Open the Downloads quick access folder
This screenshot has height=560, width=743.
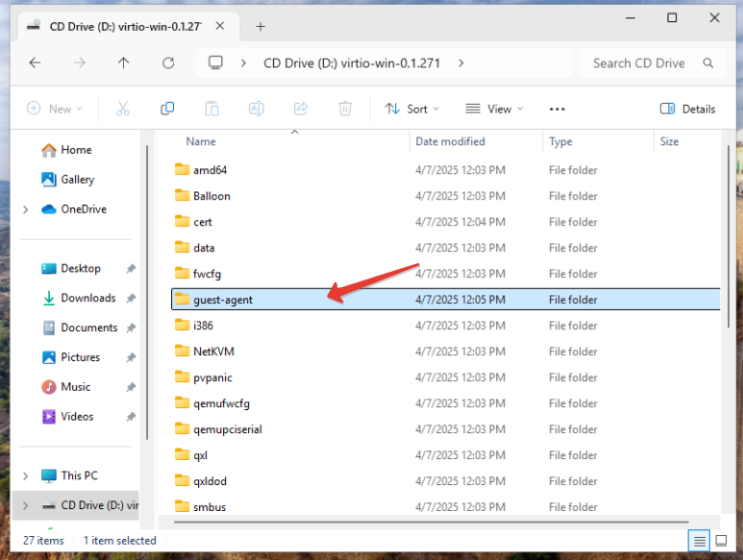point(79,298)
